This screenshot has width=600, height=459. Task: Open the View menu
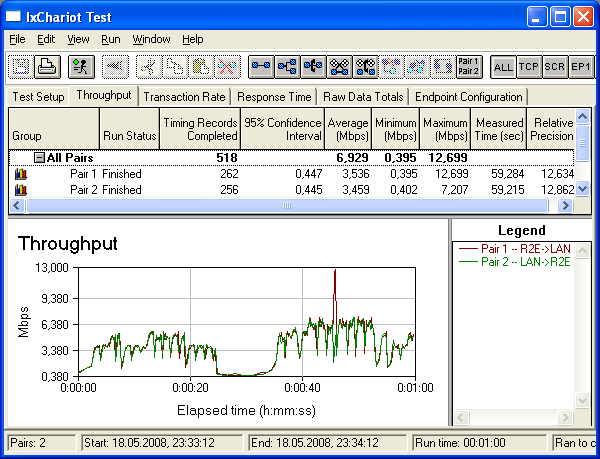click(x=78, y=39)
